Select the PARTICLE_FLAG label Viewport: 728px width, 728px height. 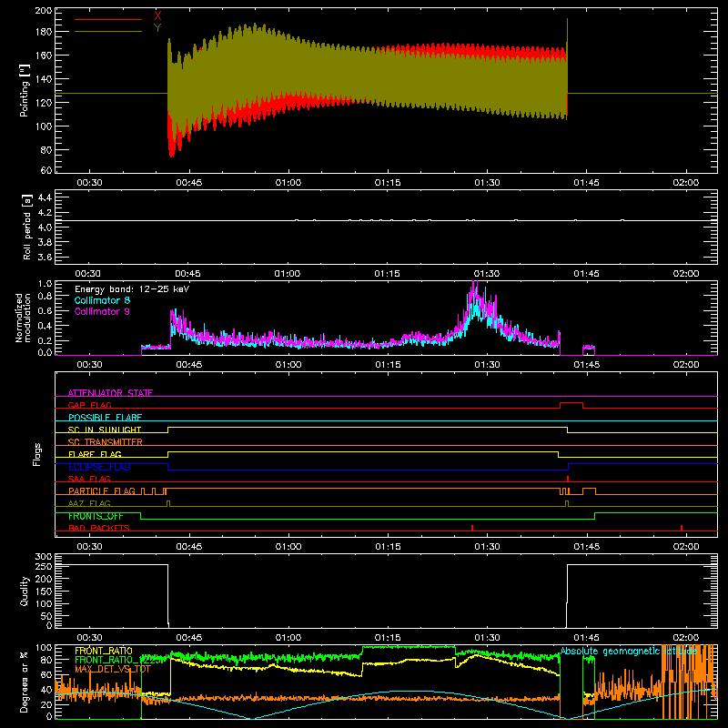click(x=102, y=491)
